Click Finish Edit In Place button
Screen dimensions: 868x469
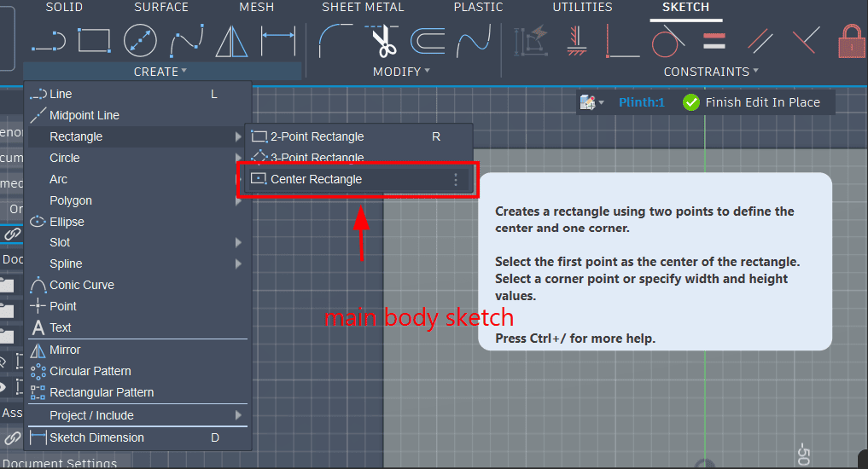pyautogui.click(x=751, y=102)
